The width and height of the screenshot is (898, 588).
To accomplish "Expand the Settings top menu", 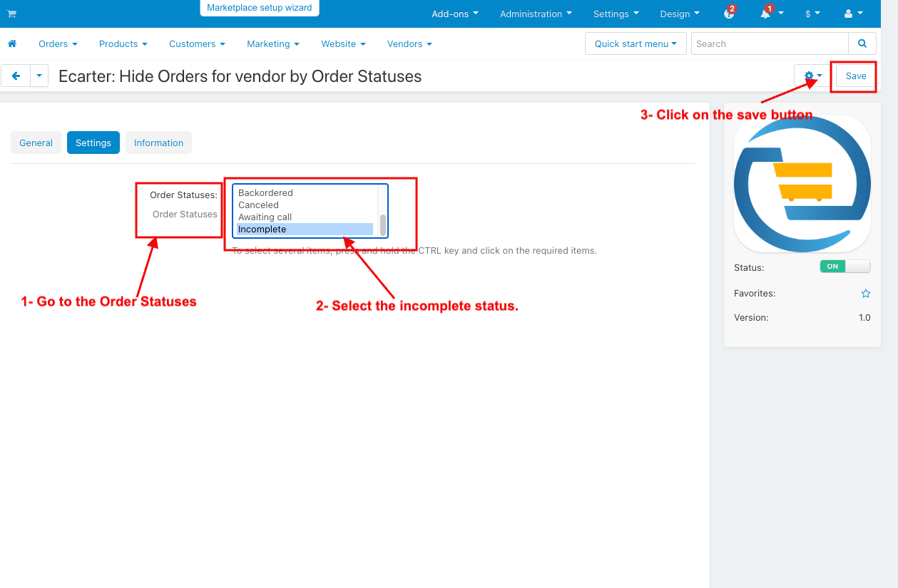I will click(616, 14).
